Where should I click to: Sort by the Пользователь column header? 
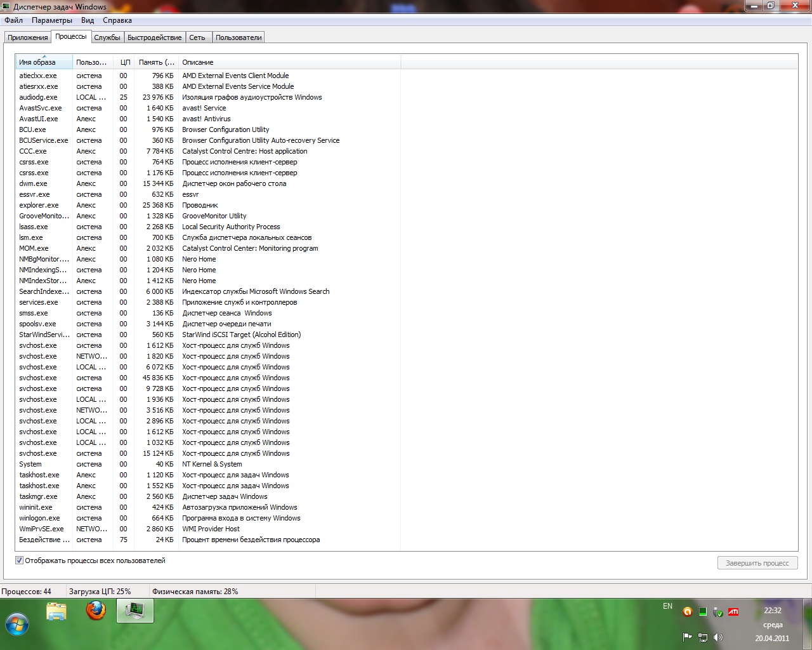tap(93, 62)
